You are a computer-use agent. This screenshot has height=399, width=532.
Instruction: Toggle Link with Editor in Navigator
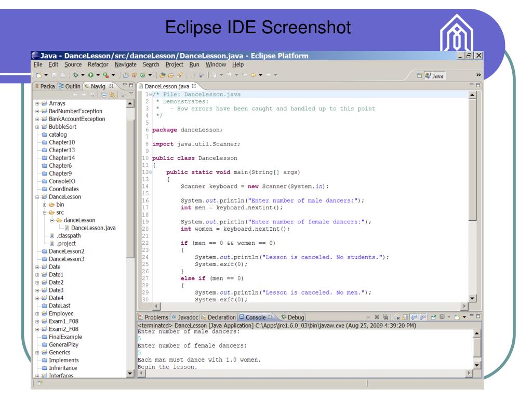click(x=112, y=95)
